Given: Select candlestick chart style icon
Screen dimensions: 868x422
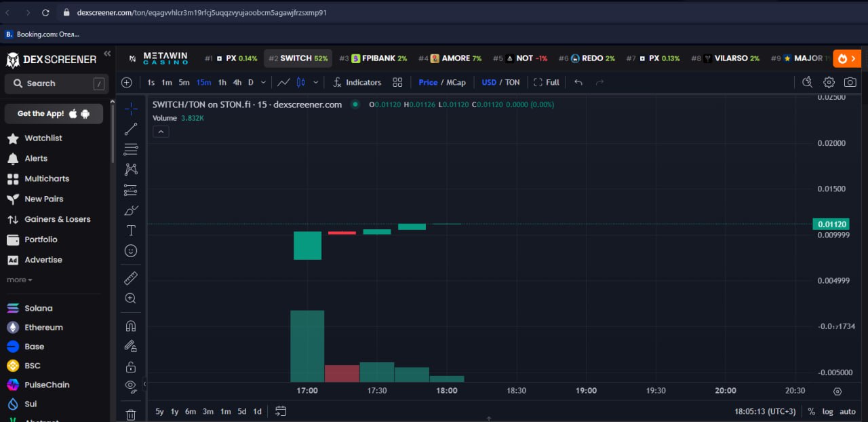Looking at the screenshot, I should (301, 82).
